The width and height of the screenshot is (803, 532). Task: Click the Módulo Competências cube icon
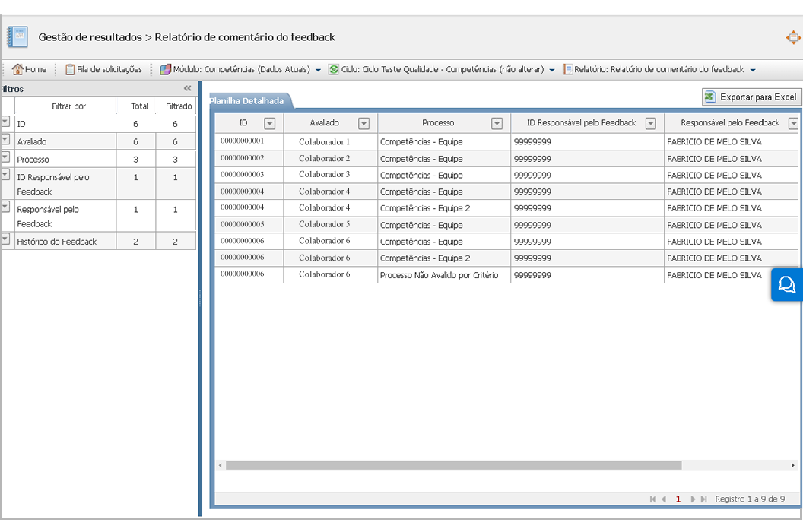click(165, 69)
